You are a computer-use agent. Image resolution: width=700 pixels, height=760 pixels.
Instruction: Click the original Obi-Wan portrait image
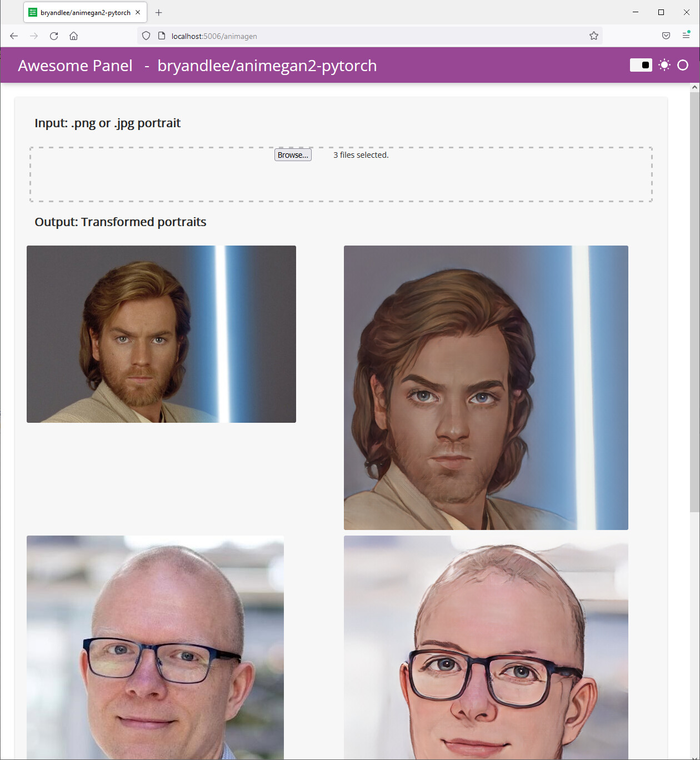click(x=161, y=334)
